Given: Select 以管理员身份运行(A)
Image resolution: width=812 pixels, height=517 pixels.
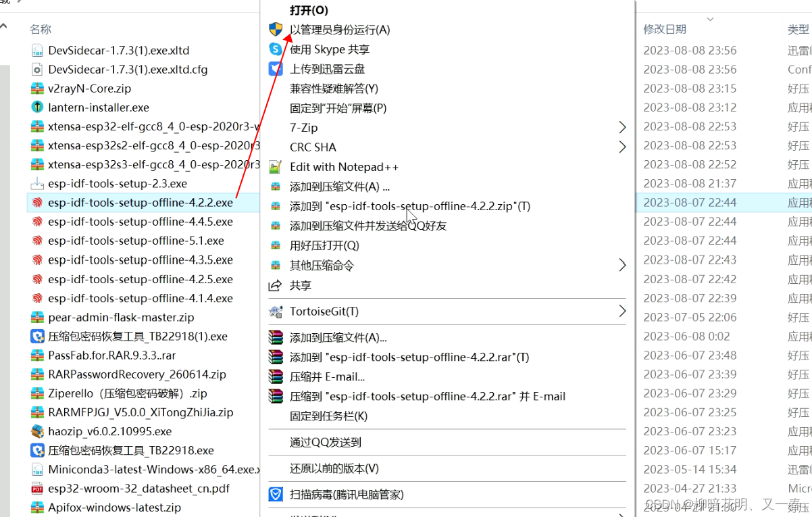Looking at the screenshot, I should click(x=340, y=29).
